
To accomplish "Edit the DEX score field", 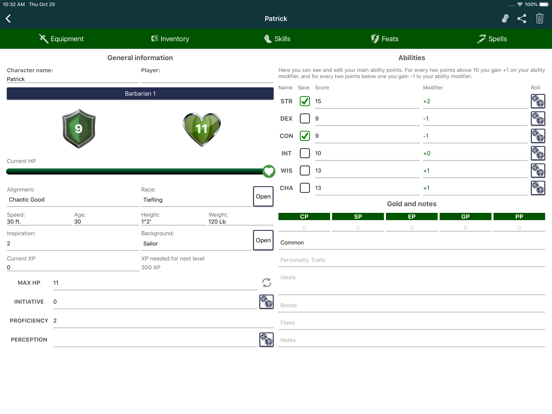I will 367,119.
